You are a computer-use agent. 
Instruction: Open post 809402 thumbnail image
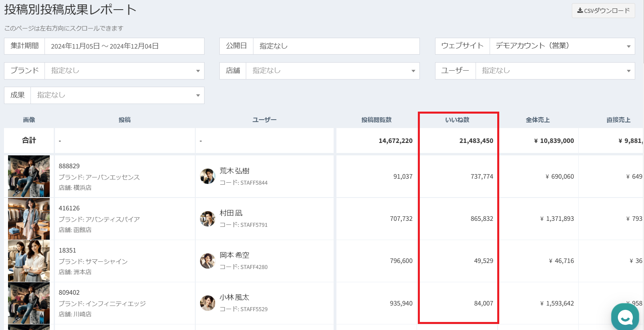29,303
